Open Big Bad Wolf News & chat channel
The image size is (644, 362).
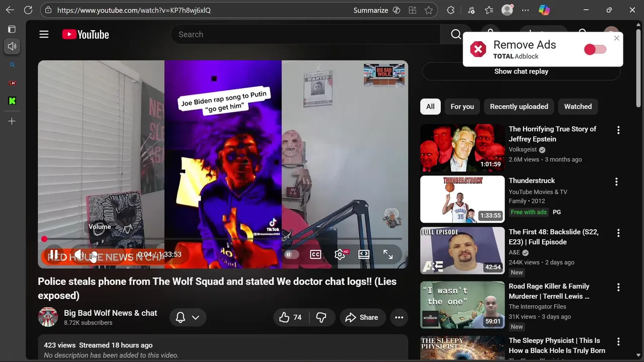110,313
